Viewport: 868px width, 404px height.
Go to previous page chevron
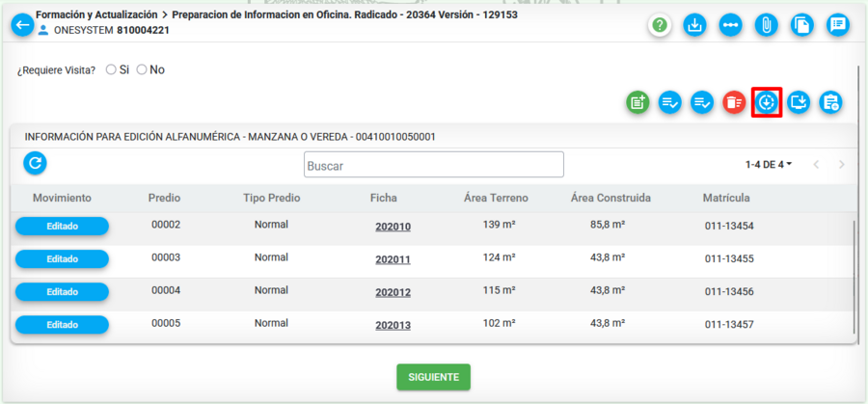click(x=816, y=164)
